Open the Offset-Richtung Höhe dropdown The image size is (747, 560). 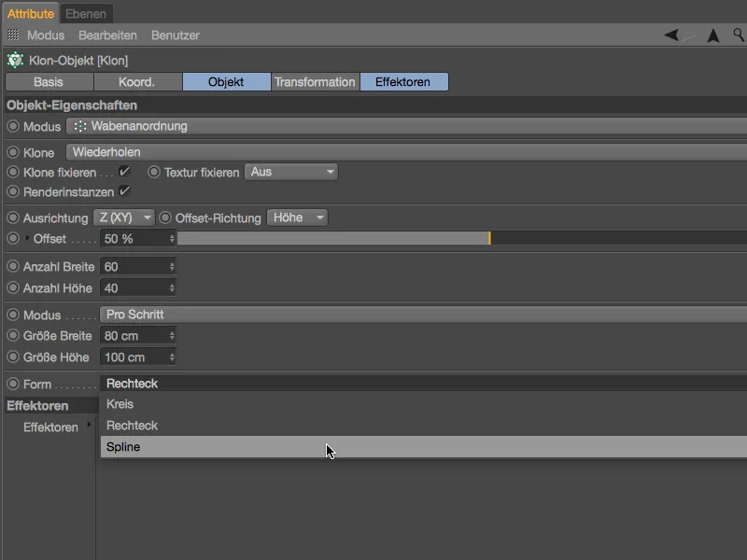click(297, 217)
